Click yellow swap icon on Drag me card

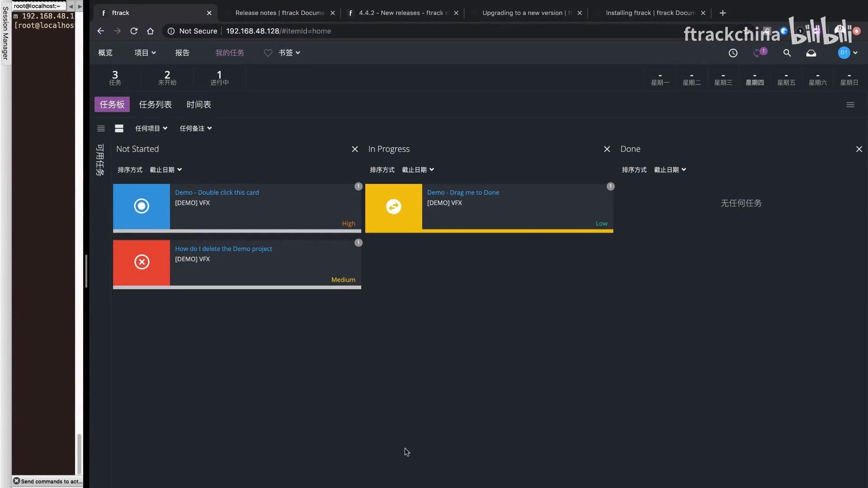[x=394, y=206]
